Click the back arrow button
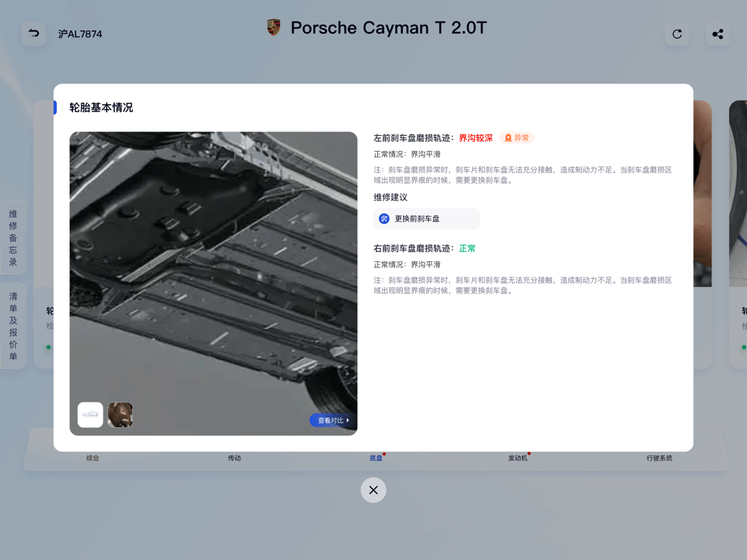This screenshot has height=560, width=747. pos(34,34)
